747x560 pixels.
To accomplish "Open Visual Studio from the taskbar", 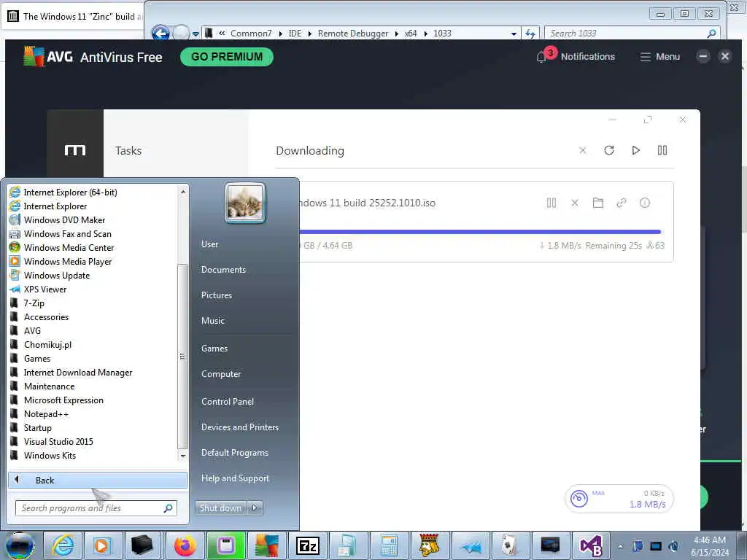I will 591,545.
